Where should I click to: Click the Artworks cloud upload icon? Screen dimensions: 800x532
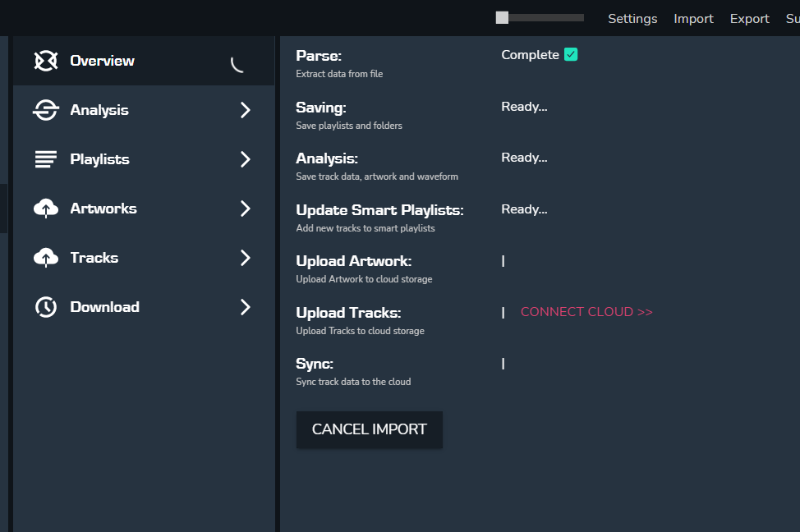tap(45, 209)
